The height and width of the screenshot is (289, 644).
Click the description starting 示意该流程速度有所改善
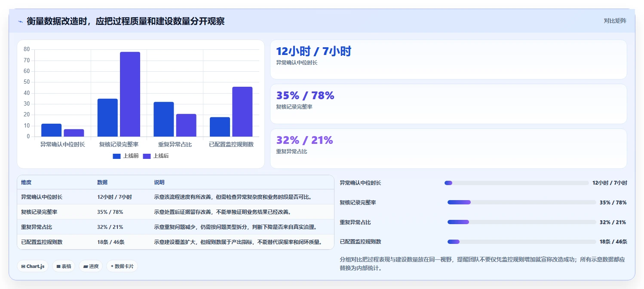(233, 197)
